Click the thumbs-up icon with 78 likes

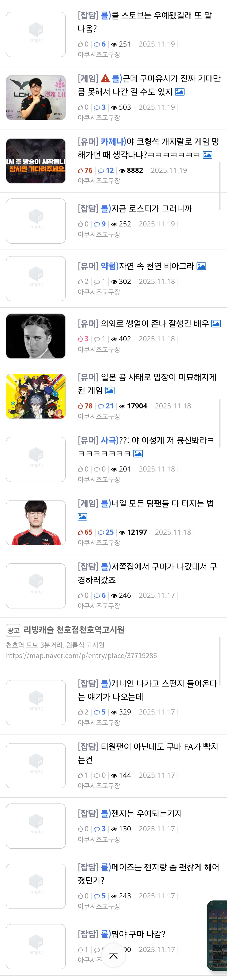(x=80, y=406)
